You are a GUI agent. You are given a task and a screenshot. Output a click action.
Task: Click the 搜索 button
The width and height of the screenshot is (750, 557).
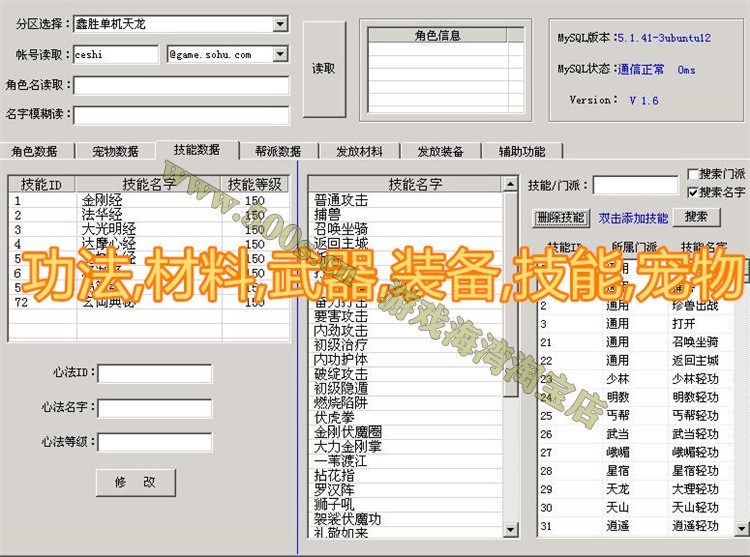[696, 217]
